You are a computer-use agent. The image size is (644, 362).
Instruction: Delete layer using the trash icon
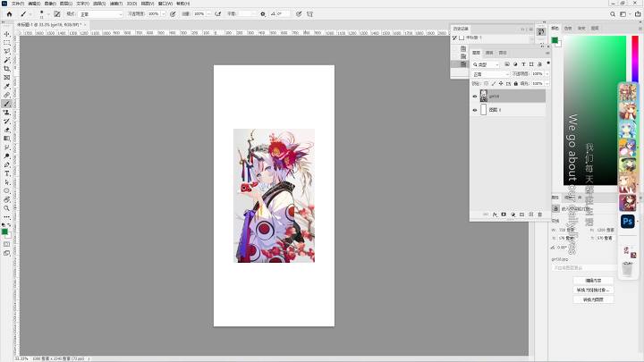coord(539,215)
